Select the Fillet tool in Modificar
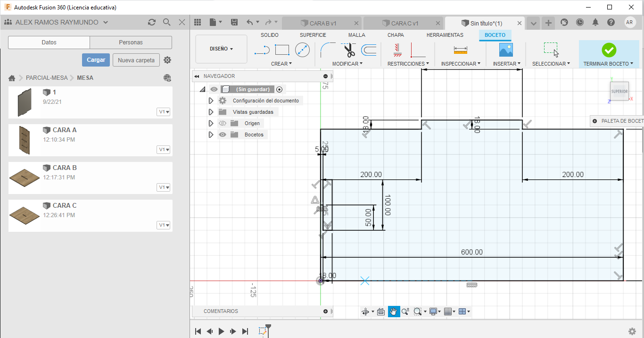 pyautogui.click(x=328, y=50)
